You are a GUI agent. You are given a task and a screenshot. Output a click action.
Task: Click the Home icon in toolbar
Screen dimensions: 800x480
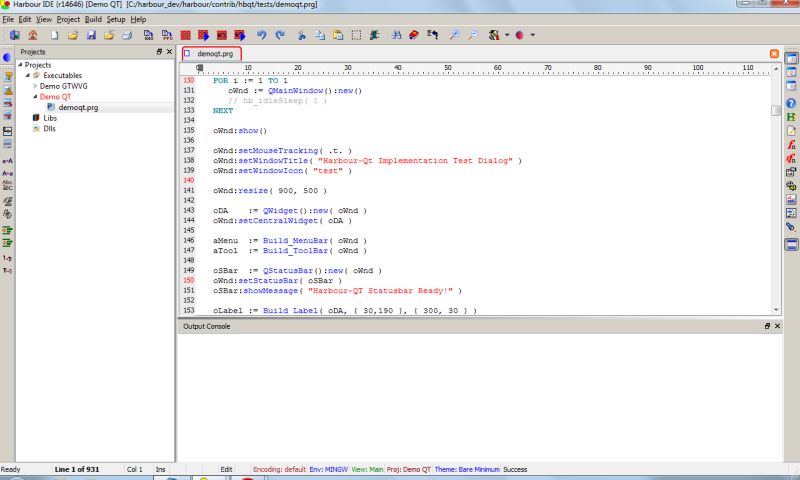coord(31,35)
